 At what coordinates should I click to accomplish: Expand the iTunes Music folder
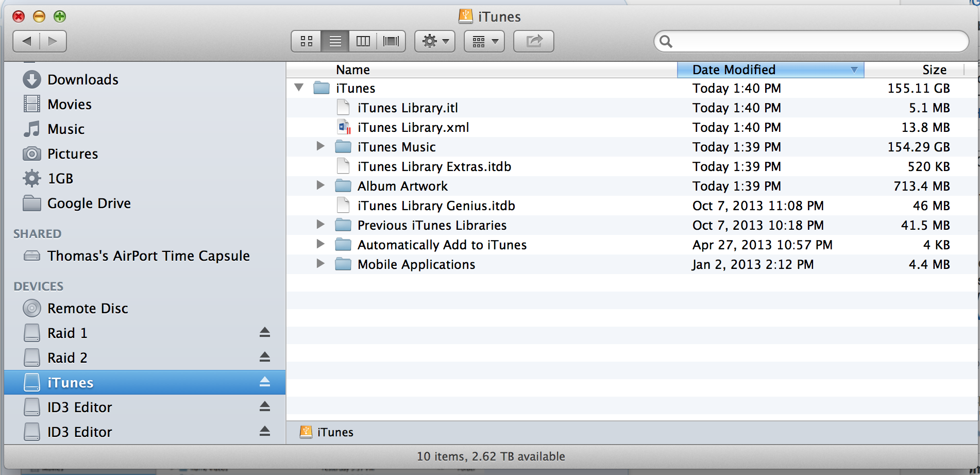(x=320, y=146)
